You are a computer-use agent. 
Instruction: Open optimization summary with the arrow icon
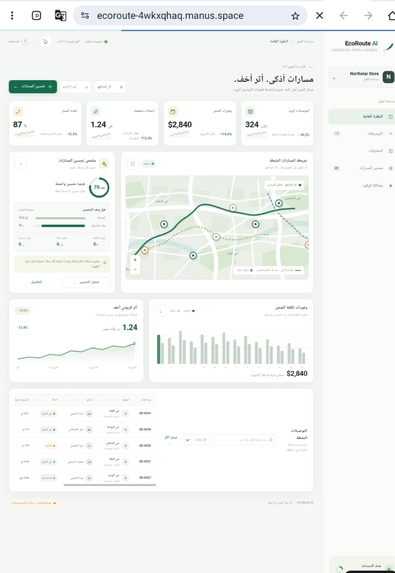[x=21, y=164]
